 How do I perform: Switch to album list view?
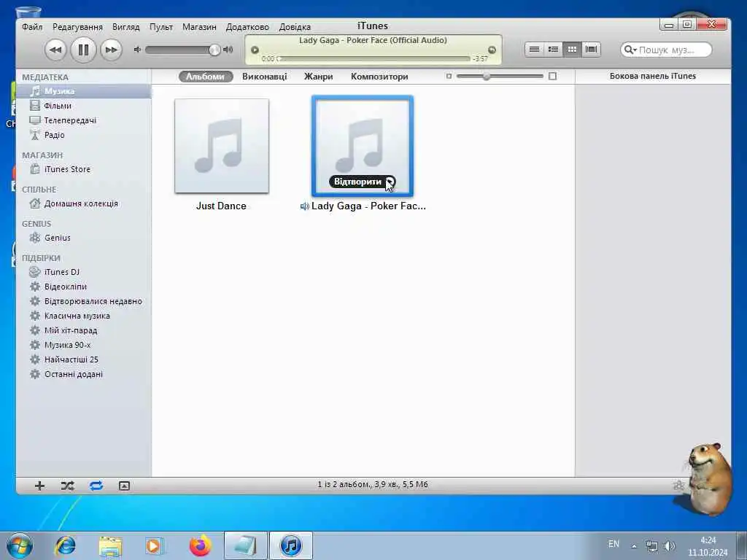[553, 49]
